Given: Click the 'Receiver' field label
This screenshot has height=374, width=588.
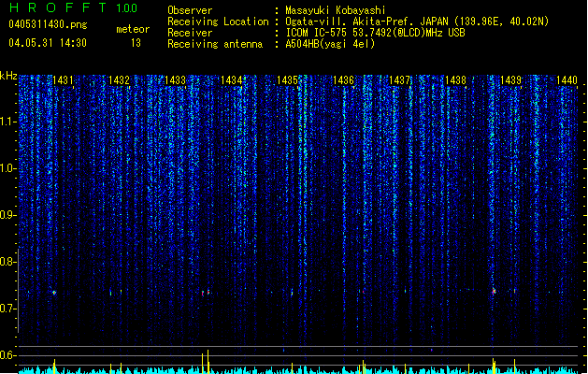Looking at the screenshot, I should pyautogui.click(x=190, y=33).
